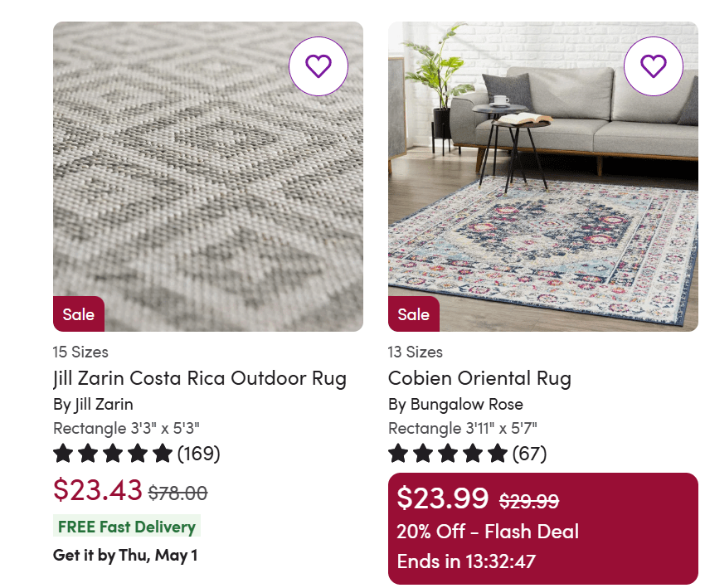The height and width of the screenshot is (588, 705).
Task: Open the Jill Zarin Costa Rica rug image
Action: (207, 176)
